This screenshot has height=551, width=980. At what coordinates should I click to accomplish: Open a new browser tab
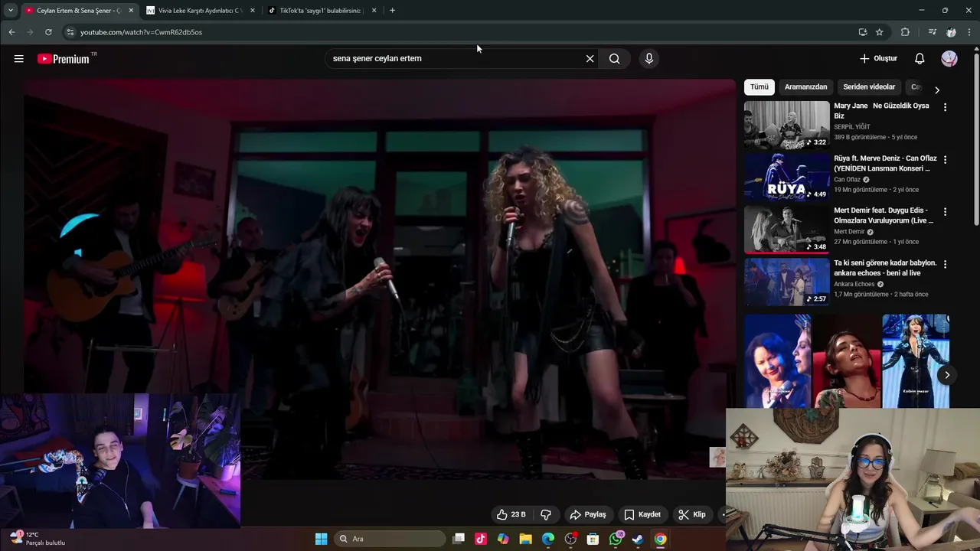tap(392, 11)
